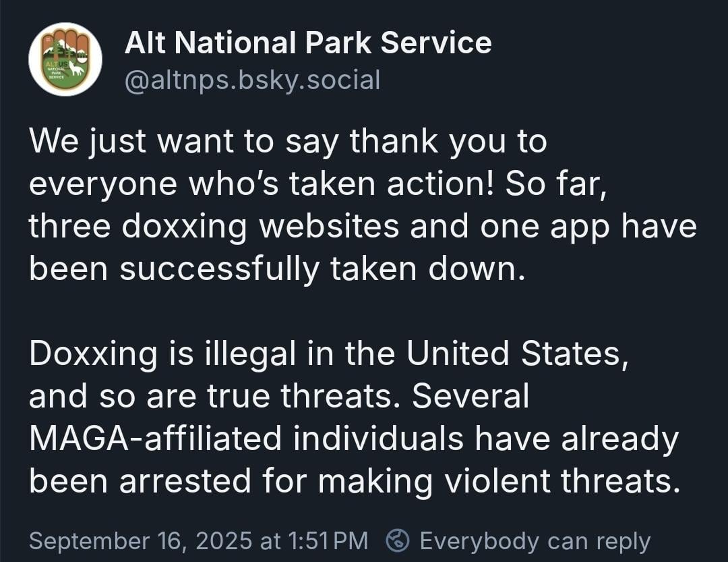Image resolution: width=728 pixels, height=562 pixels.
Task: Click the globe reply-settings icon
Action: pyautogui.click(x=398, y=541)
